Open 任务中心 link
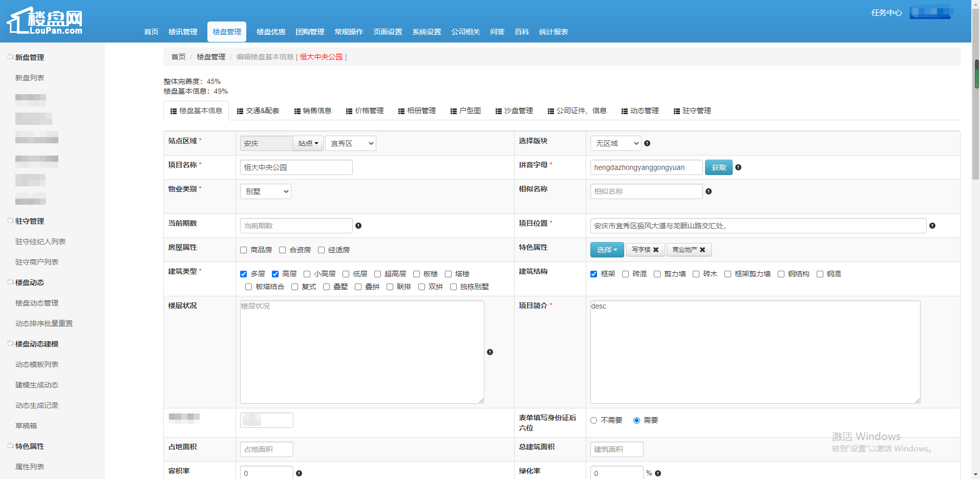 (887, 13)
